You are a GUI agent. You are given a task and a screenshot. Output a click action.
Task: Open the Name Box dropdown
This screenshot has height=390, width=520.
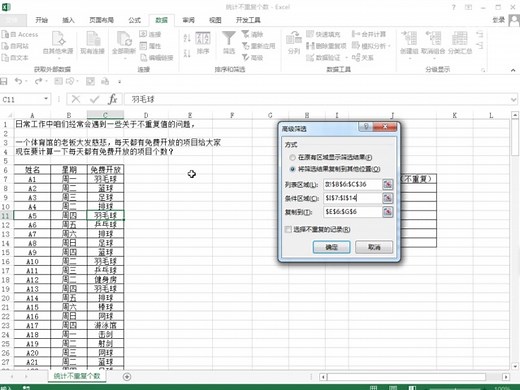pyautogui.click(x=46, y=99)
